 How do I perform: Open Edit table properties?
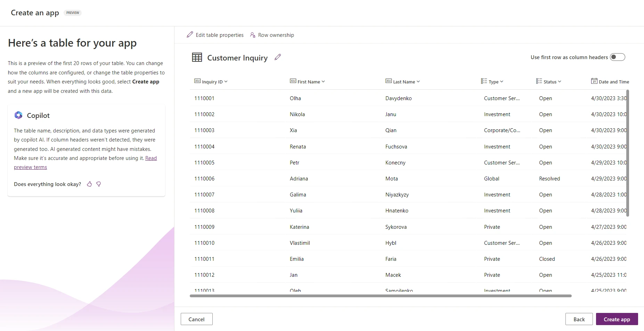pyautogui.click(x=219, y=35)
